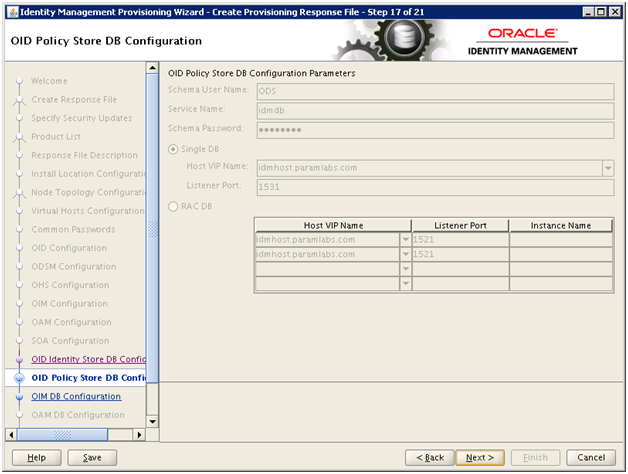628x474 pixels.
Task: Click the Common Passwords step
Action: tap(73, 230)
